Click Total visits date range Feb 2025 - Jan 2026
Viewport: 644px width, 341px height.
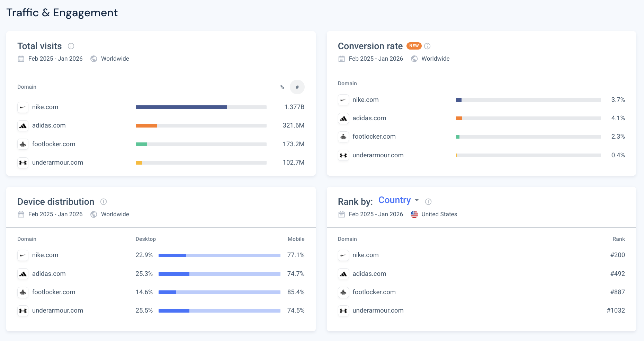tap(55, 59)
